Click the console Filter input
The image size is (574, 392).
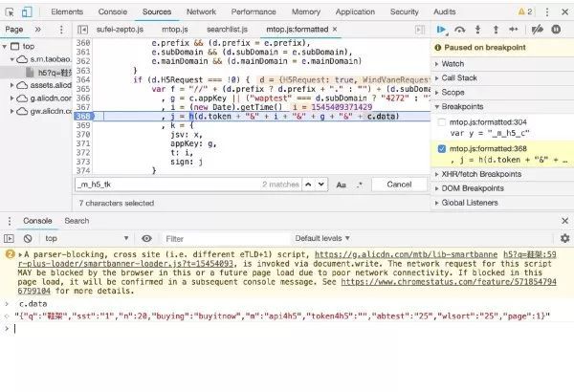tap(226, 239)
